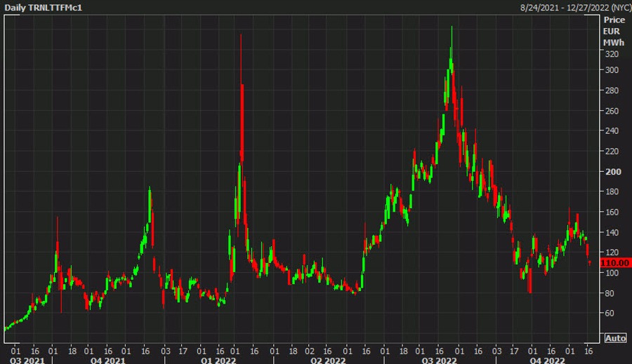The image size is (632, 364).
Task: Select the Q4 2021 quarter label
Action: click(x=100, y=358)
